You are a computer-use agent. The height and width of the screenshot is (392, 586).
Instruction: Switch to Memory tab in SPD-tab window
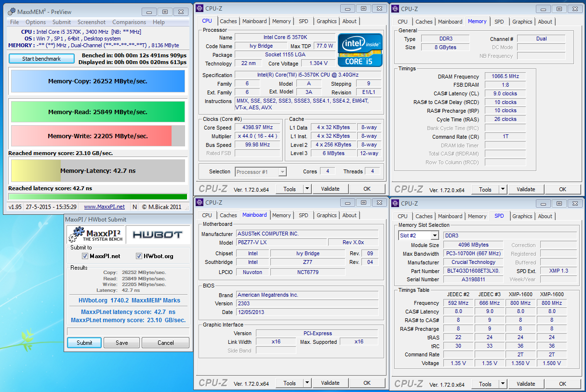click(477, 216)
